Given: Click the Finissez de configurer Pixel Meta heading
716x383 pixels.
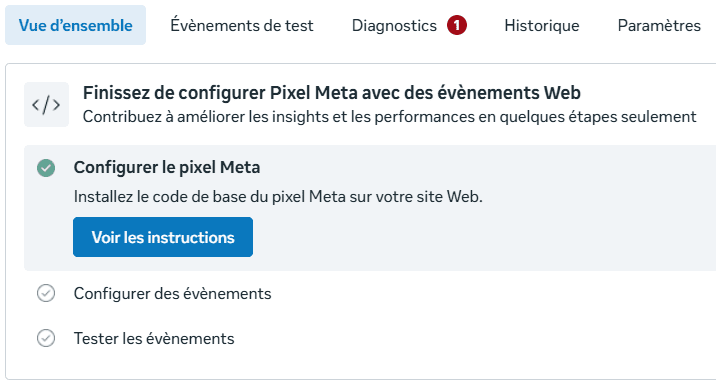Looking at the screenshot, I should point(332,93).
